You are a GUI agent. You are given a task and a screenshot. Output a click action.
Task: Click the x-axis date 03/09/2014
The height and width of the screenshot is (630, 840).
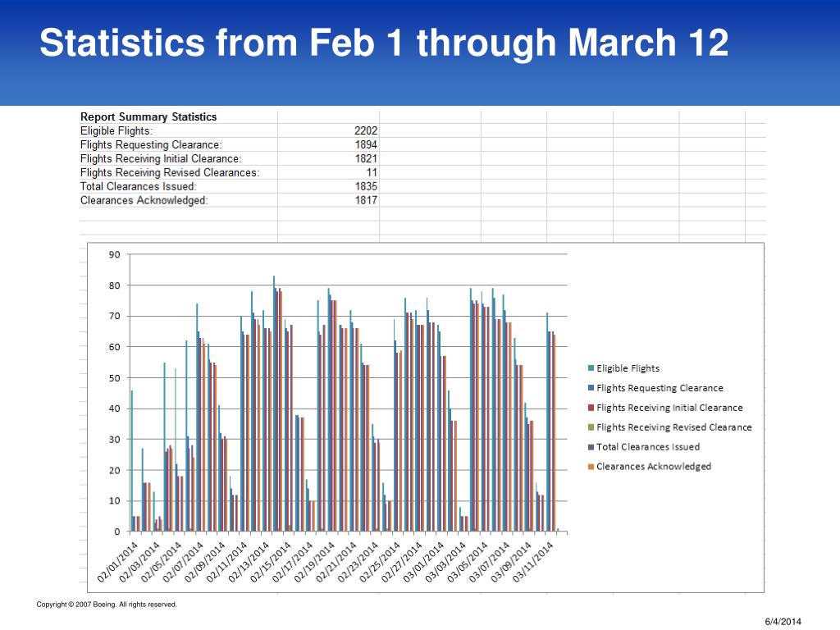coord(512,562)
